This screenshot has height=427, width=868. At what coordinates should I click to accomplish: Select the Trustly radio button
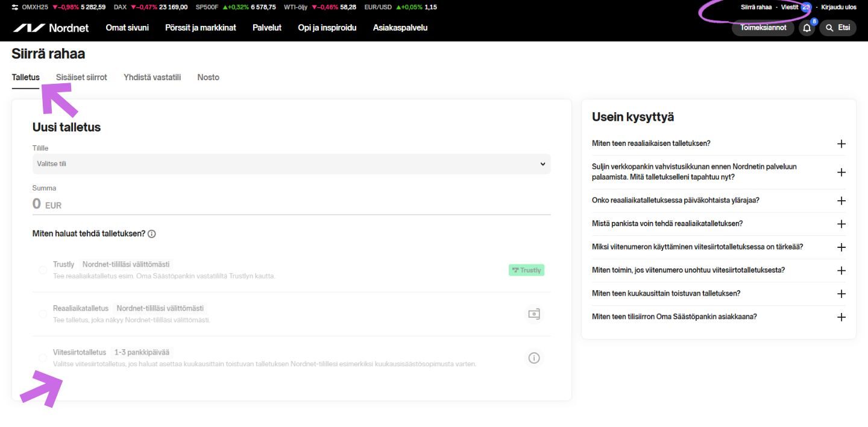(x=43, y=270)
